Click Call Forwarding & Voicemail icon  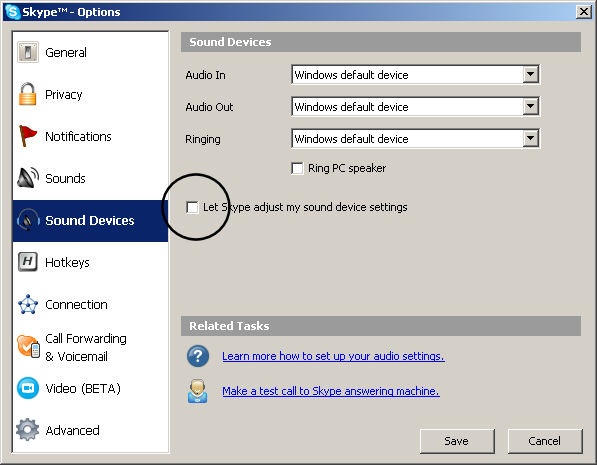pyautogui.click(x=28, y=347)
